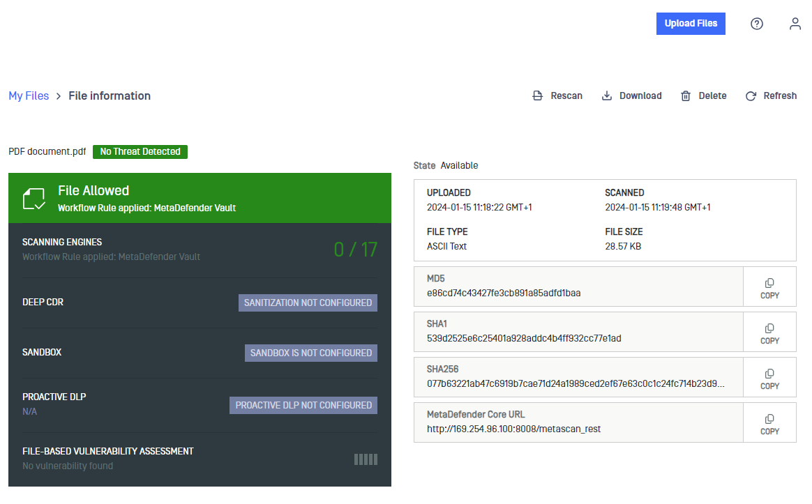Image resolution: width=812 pixels, height=504 pixels.
Task: Click the 0 / 17 scanning engines count
Action: (355, 250)
